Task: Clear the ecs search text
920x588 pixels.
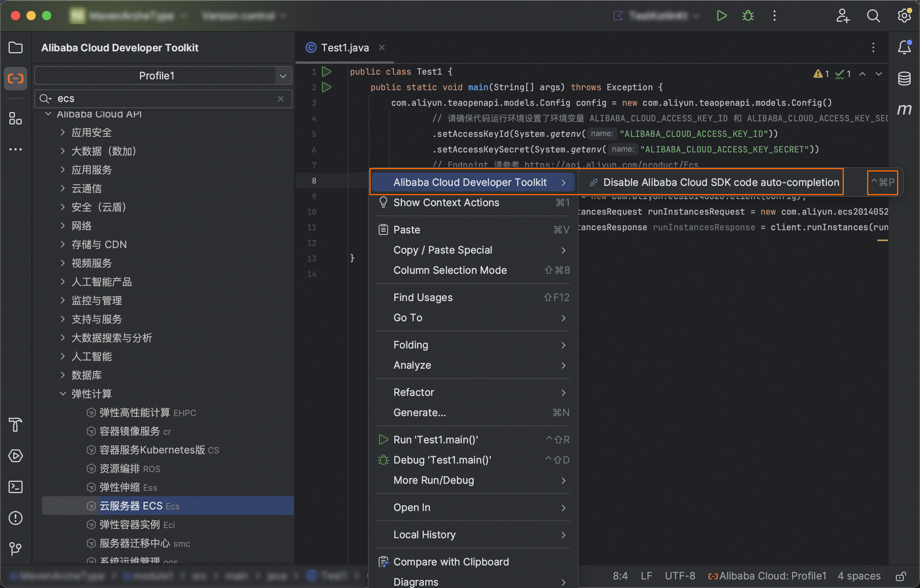Action: coord(281,99)
